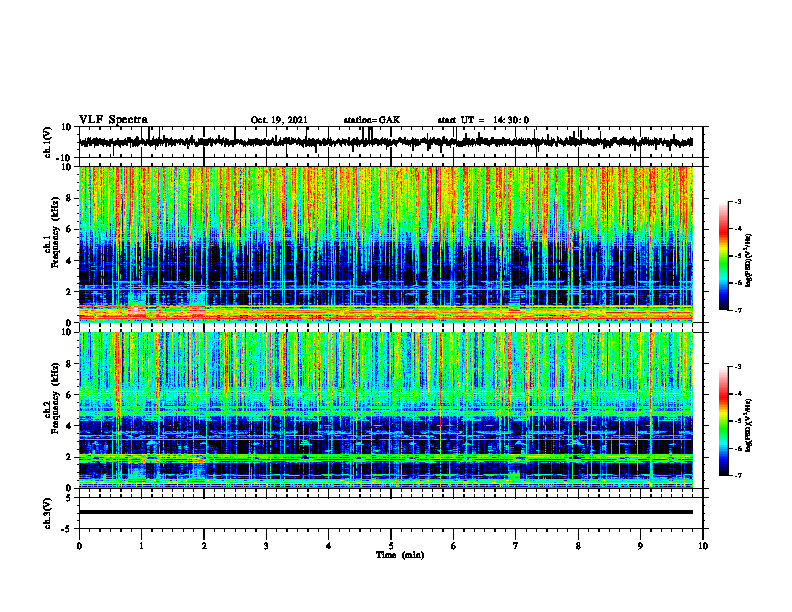Click time axis tick label '6'
The width and height of the screenshot is (792, 612).
tap(454, 546)
